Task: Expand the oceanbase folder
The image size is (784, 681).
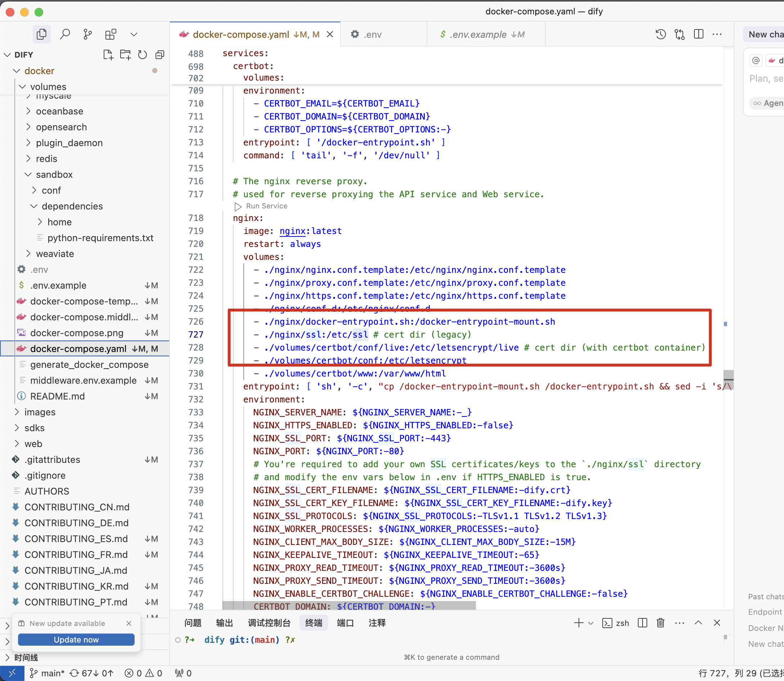Action: pos(59,111)
